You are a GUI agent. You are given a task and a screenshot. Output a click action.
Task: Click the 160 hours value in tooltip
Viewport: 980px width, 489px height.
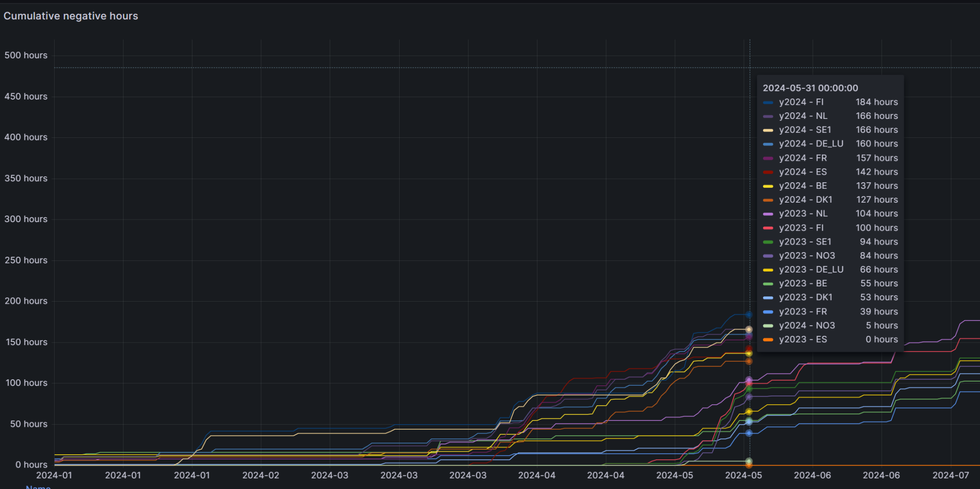pyautogui.click(x=877, y=143)
